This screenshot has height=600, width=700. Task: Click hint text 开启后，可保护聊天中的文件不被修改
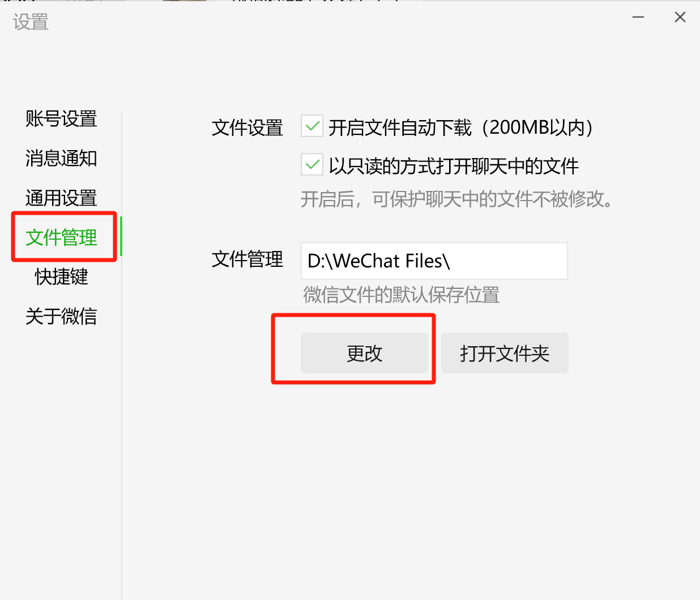point(456,199)
